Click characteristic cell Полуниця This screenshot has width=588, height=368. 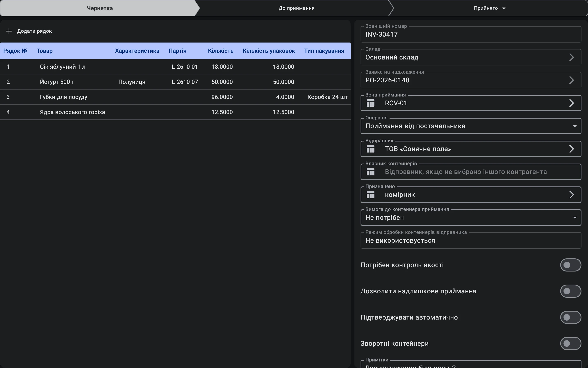point(132,82)
